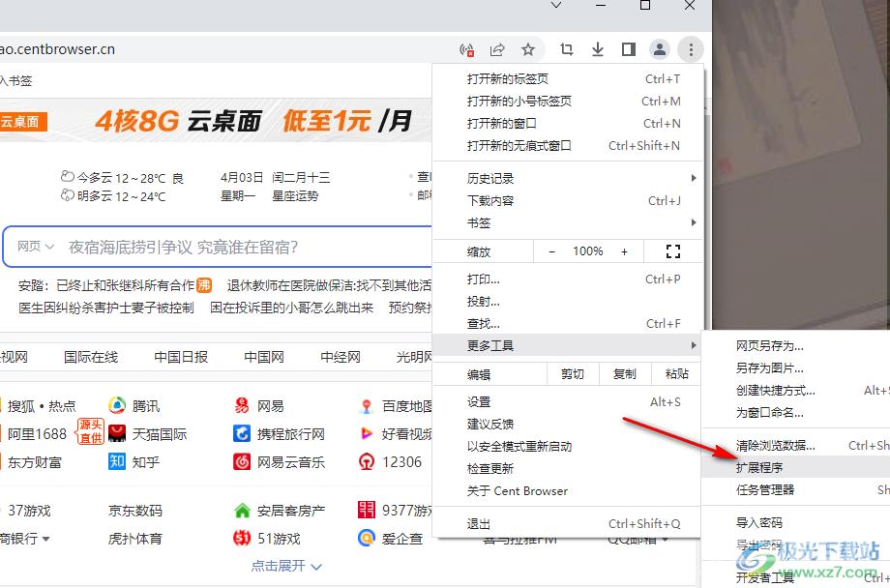Click the 复制 edit button
This screenshot has width=890, height=588.
tap(624, 374)
